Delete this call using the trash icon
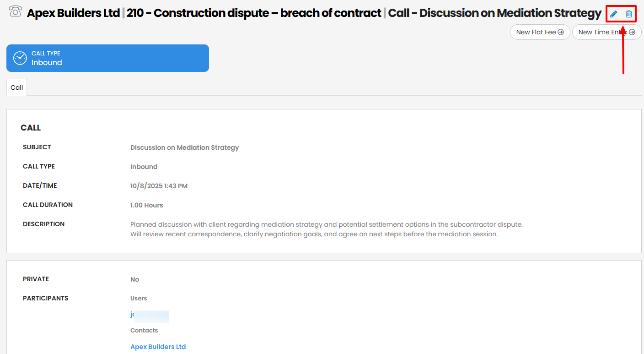 click(628, 13)
